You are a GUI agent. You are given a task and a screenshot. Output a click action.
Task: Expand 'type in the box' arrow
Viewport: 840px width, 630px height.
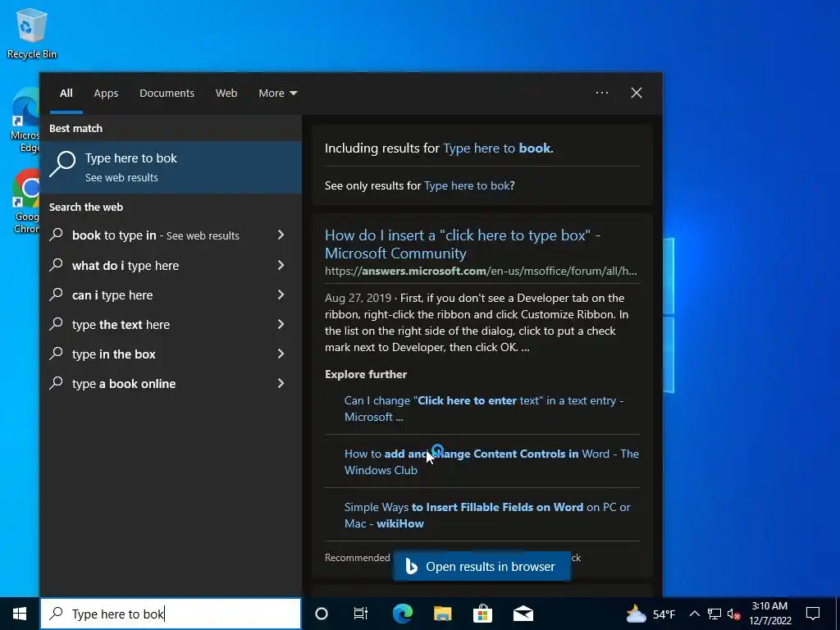(281, 353)
